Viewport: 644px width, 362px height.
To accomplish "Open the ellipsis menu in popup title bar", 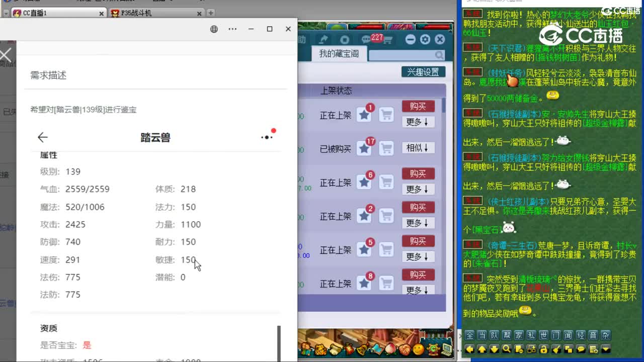I will click(x=232, y=29).
